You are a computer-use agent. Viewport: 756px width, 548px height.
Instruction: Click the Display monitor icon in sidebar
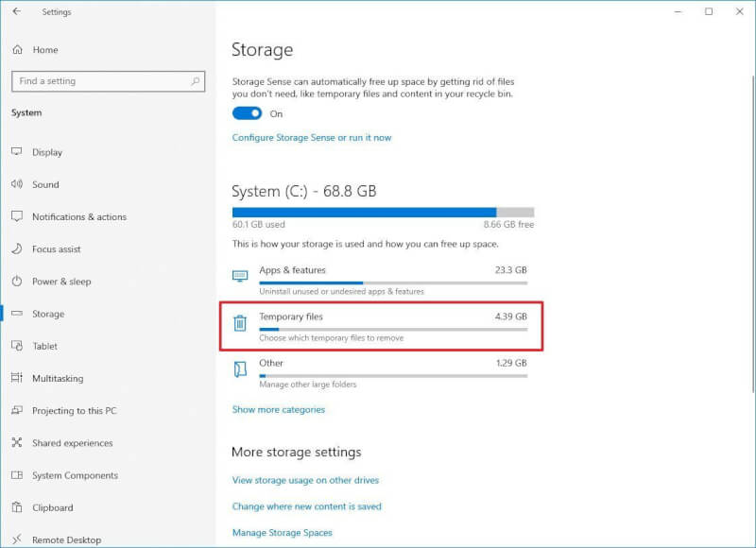[x=17, y=152]
